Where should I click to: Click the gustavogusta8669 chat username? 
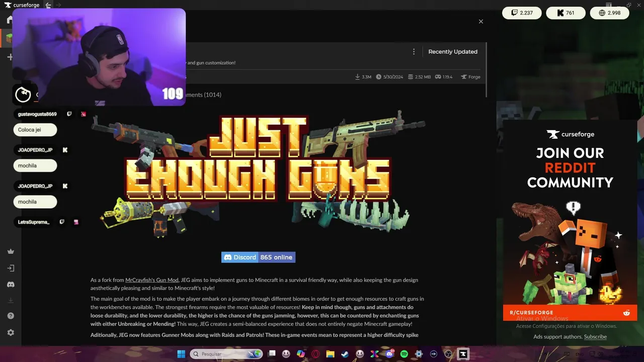click(37, 114)
